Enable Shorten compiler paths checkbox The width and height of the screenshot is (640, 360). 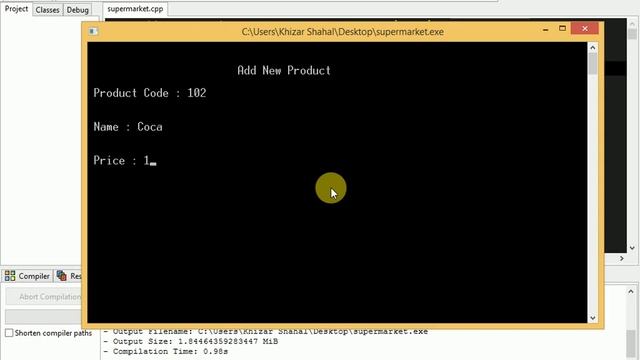[9, 333]
